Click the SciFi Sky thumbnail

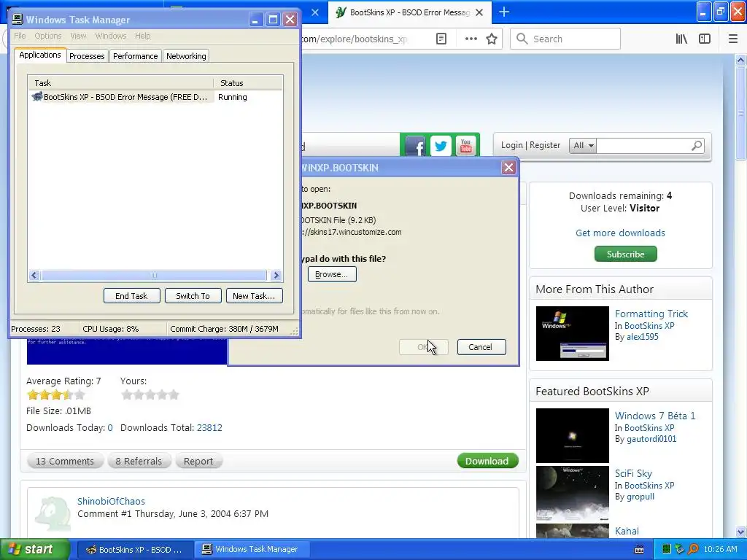(572, 494)
